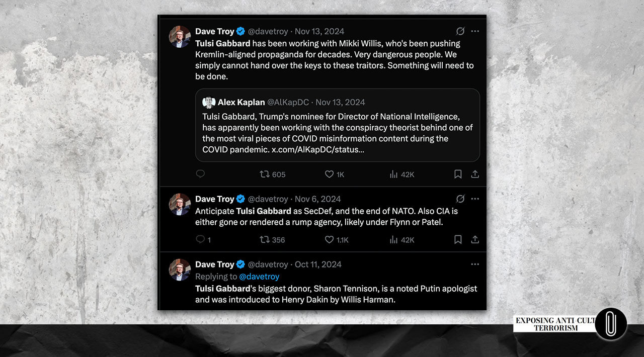Like the tweet with 1K likes
644x357 pixels.
(329, 174)
